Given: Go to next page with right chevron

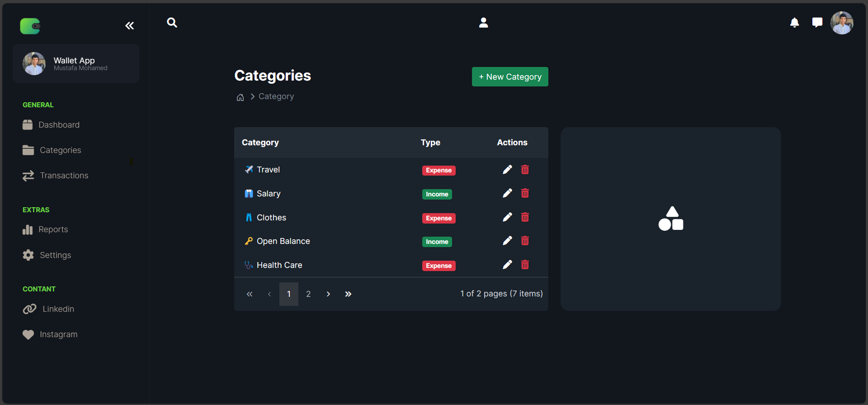Looking at the screenshot, I should (x=328, y=294).
